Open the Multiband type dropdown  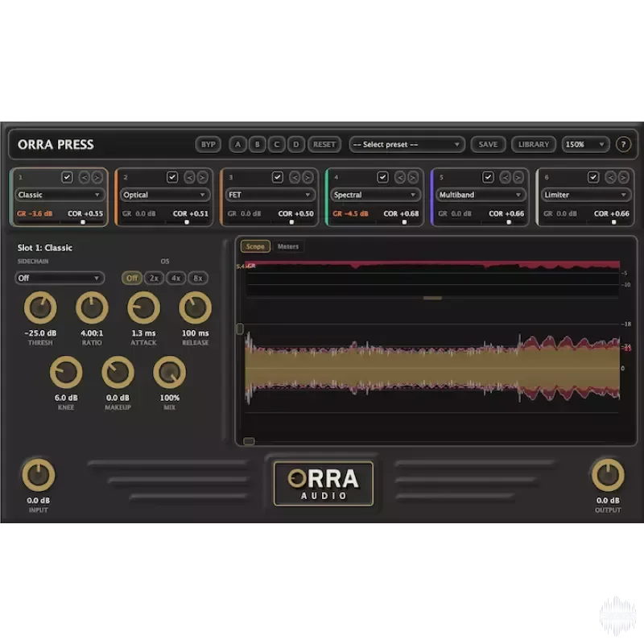[x=481, y=195]
